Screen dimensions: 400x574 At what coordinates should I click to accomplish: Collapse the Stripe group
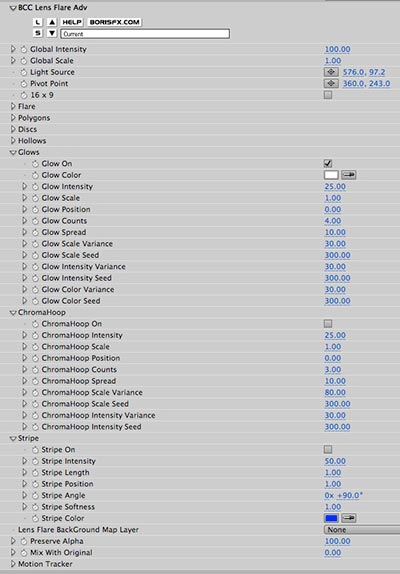pos(13,438)
